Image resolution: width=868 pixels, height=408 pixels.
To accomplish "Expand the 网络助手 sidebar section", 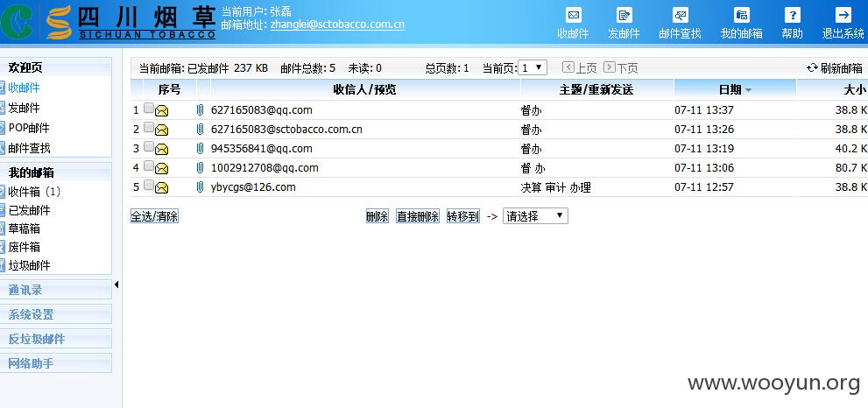I will [x=56, y=363].
